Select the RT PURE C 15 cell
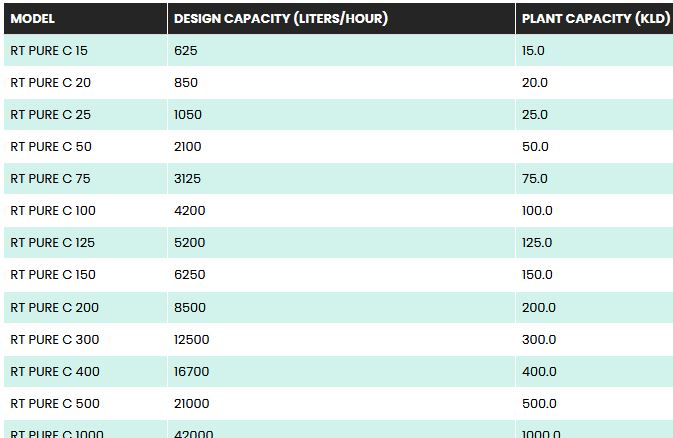This screenshot has height=438, width=673. pyautogui.click(x=49, y=50)
